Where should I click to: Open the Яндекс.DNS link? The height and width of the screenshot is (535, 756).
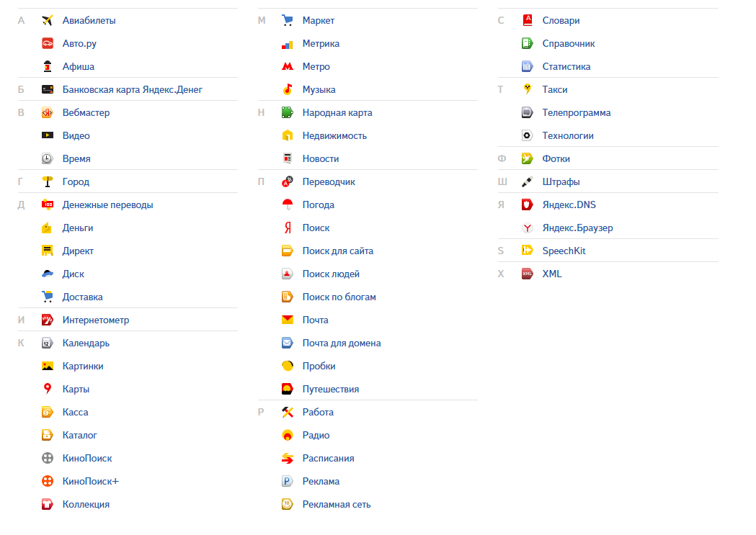coord(569,204)
